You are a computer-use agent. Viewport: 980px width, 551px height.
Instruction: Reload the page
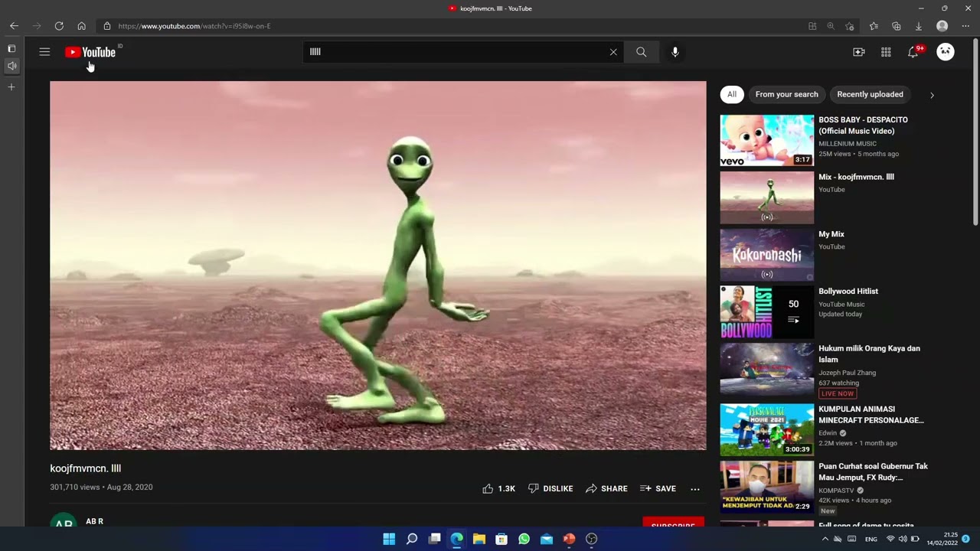tap(59, 26)
